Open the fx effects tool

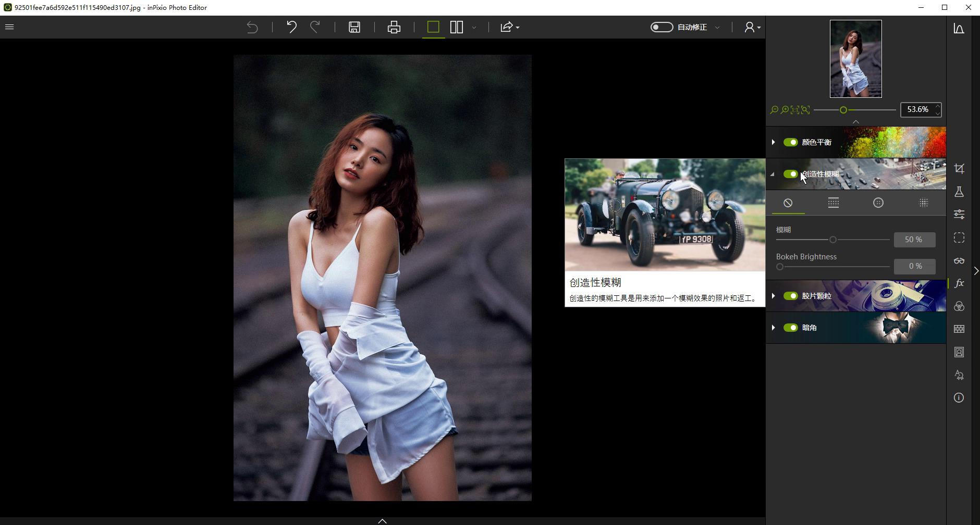(x=959, y=283)
